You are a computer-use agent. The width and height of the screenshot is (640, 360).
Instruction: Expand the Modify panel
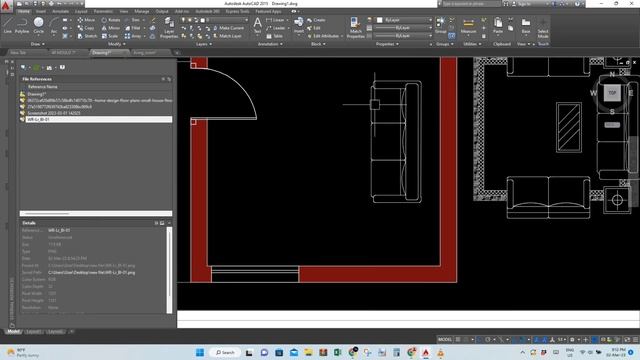pos(116,44)
